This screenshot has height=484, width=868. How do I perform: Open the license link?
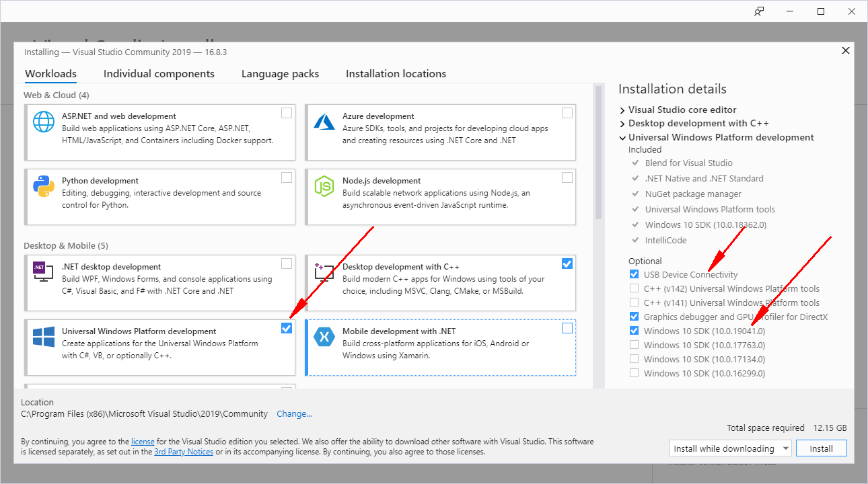(x=143, y=442)
